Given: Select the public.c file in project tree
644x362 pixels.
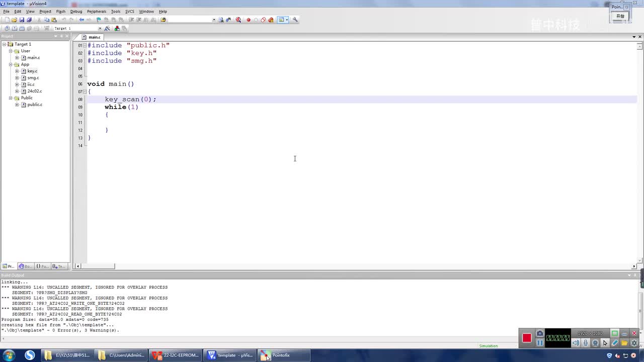Looking at the screenshot, I should pyautogui.click(x=35, y=105).
